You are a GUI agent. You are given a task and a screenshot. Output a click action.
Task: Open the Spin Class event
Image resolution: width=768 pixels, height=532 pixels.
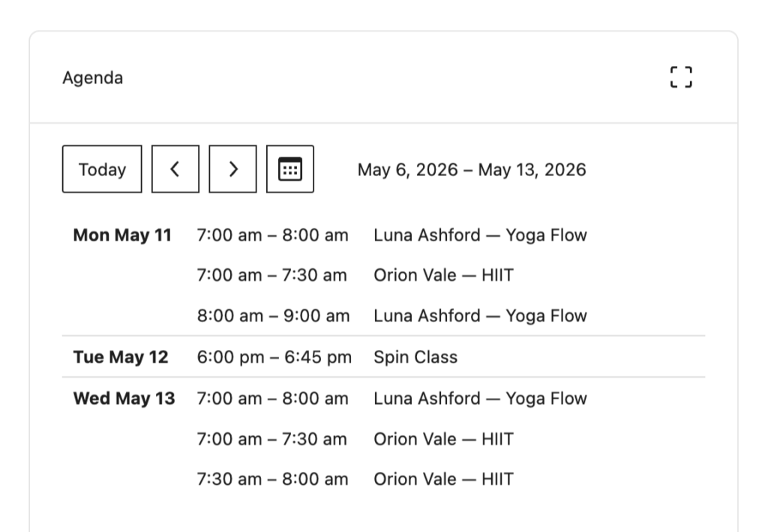pos(415,357)
